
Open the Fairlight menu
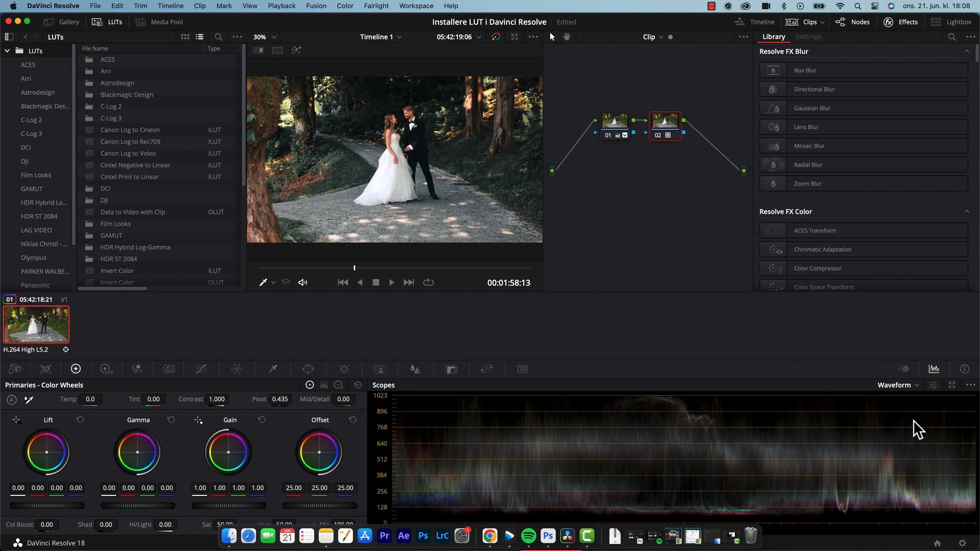tap(376, 6)
